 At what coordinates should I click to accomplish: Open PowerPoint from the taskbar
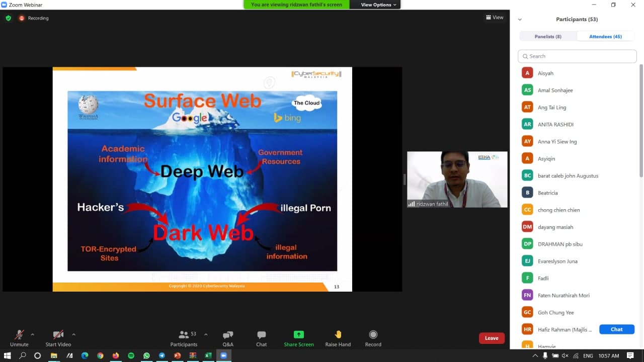(177, 355)
